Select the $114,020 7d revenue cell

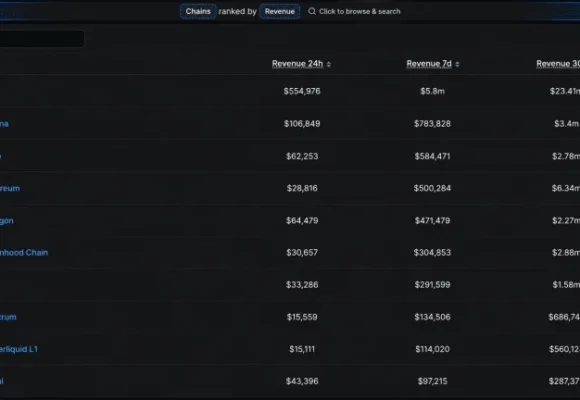[432, 349]
